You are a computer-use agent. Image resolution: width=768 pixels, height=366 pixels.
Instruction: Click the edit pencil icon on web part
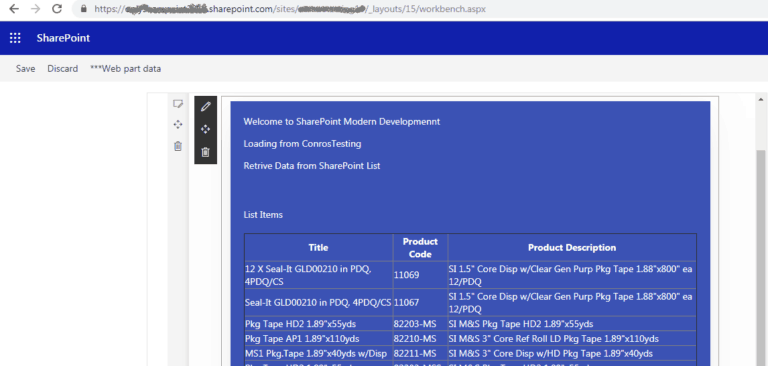click(206, 106)
